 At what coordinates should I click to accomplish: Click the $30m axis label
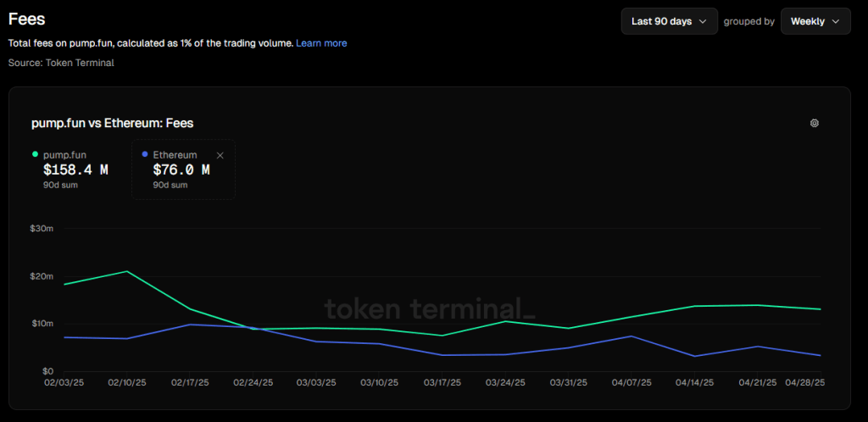pyautogui.click(x=42, y=228)
